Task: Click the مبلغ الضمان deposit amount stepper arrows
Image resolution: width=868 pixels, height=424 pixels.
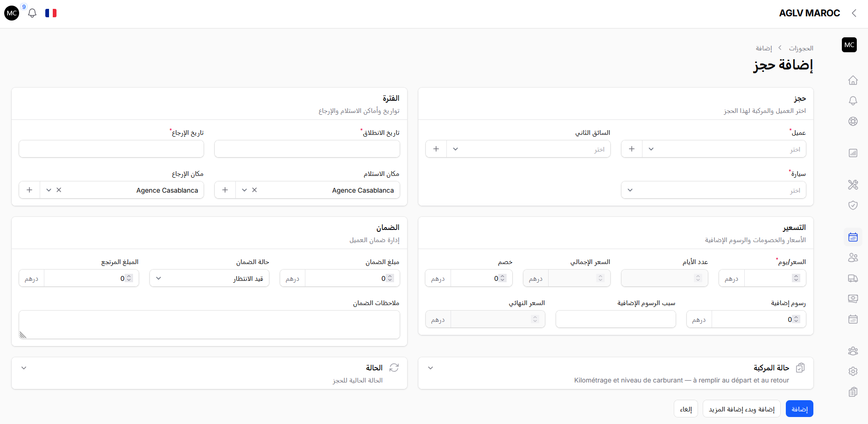Action: click(390, 278)
